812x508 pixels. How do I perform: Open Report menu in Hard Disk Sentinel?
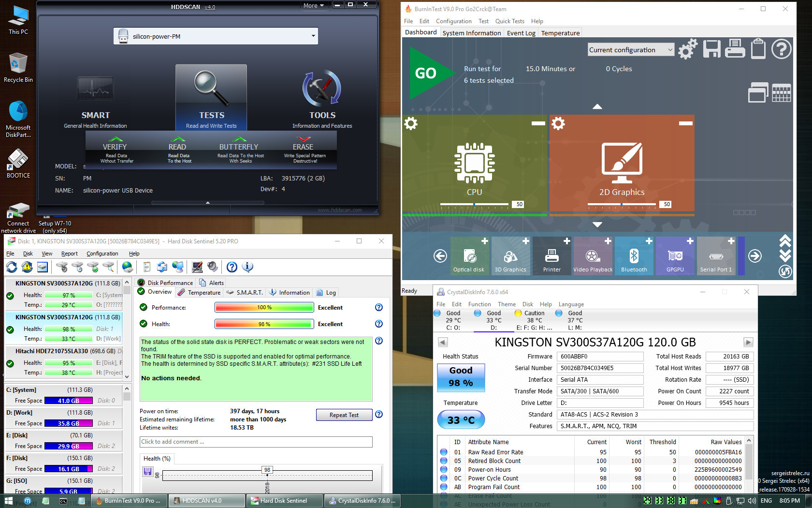69,254
